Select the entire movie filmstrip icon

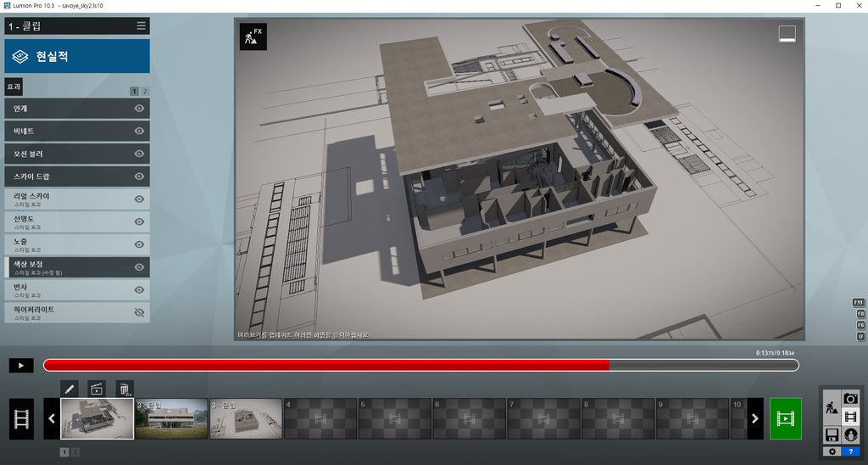point(21,418)
